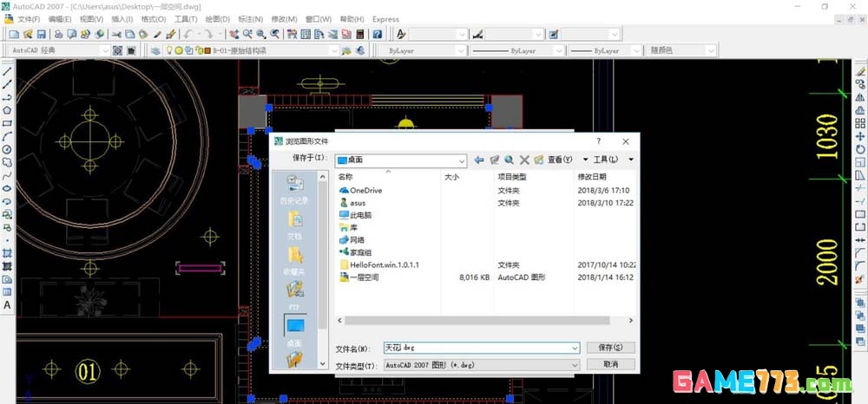The height and width of the screenshot is (404, 868).
Task: Click the Save floppy disk icon
Action: tap(41, 35)
